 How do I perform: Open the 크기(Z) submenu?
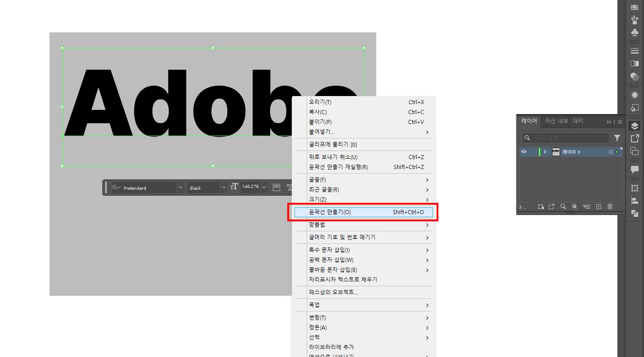tap(363, 200)
